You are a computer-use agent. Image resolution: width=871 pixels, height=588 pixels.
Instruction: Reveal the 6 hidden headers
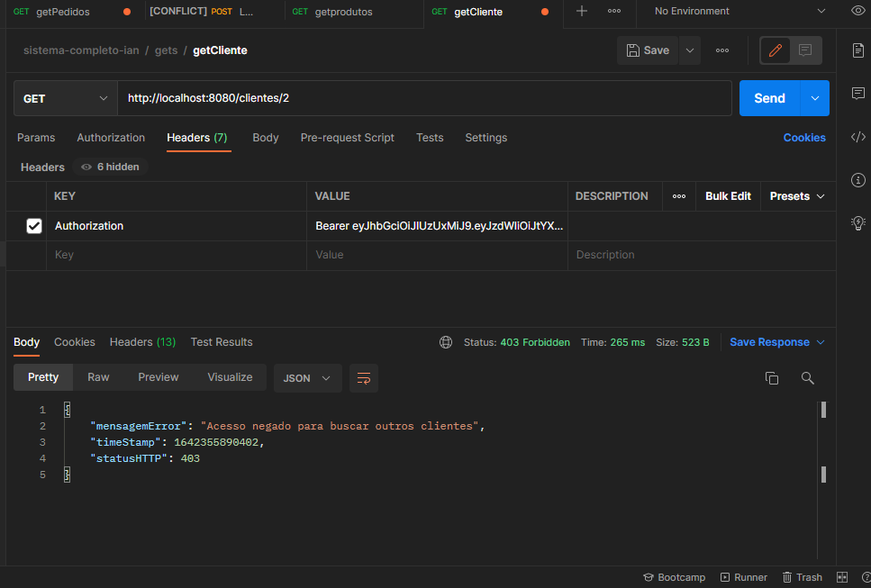point(108,167)
